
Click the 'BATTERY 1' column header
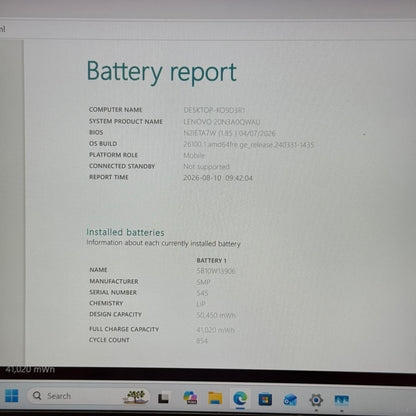coord(211,260)
